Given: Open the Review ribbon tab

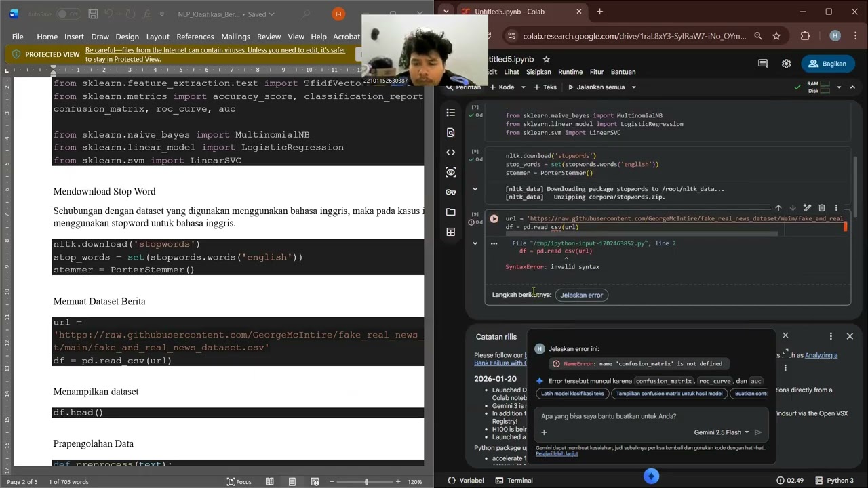Looking at the screenshot, I should pyautogui.click(x=269, y=37).
